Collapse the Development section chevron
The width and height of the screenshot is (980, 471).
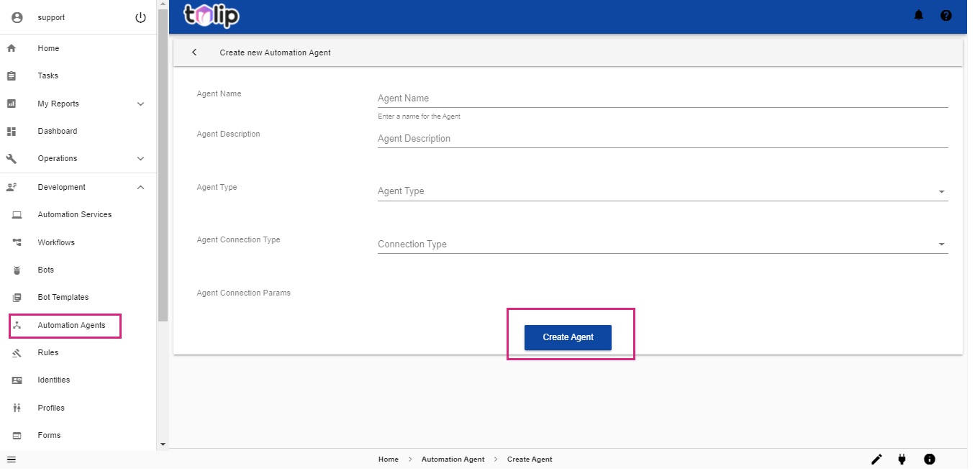(140, 187)
